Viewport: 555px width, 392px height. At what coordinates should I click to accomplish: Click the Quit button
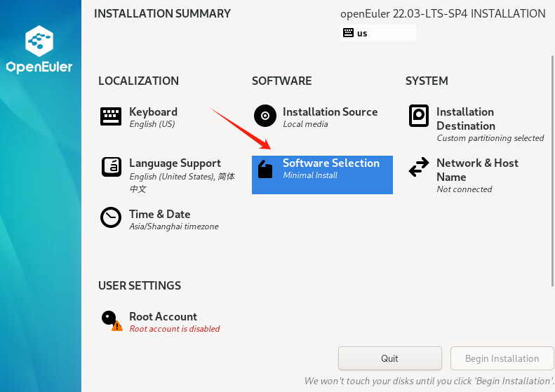389,358
